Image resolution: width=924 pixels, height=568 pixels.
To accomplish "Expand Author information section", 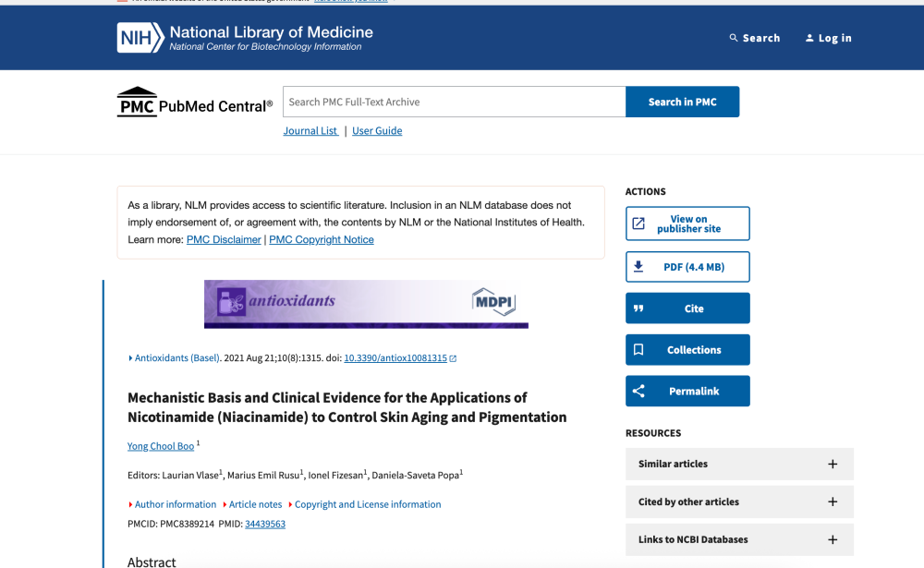I will [172, 504].
